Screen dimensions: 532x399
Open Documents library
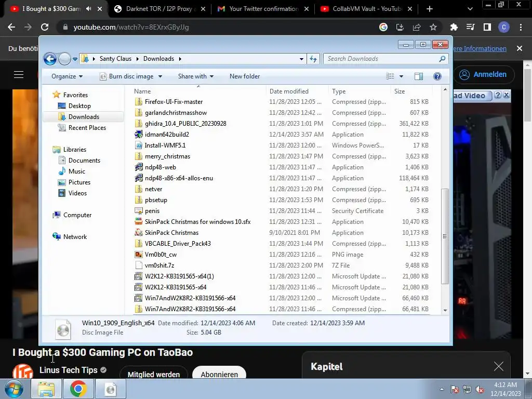tap(84, 161)
